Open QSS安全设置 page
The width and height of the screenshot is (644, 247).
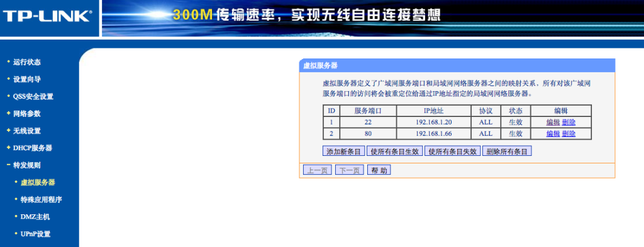coord(33,97)
